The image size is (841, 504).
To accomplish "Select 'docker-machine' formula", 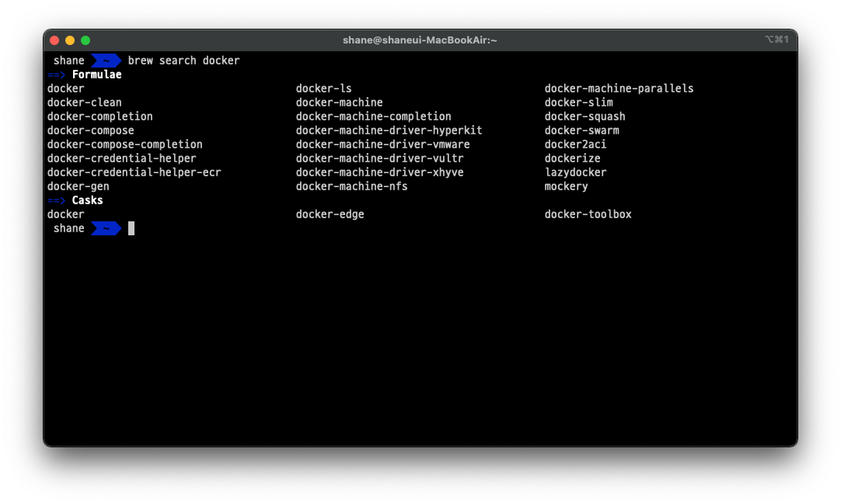I will coord(340,103).
